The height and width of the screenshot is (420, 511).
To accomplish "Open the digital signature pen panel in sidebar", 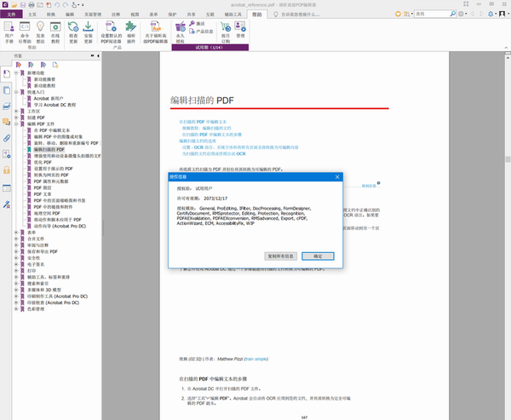I will click(x=7, y=204).
